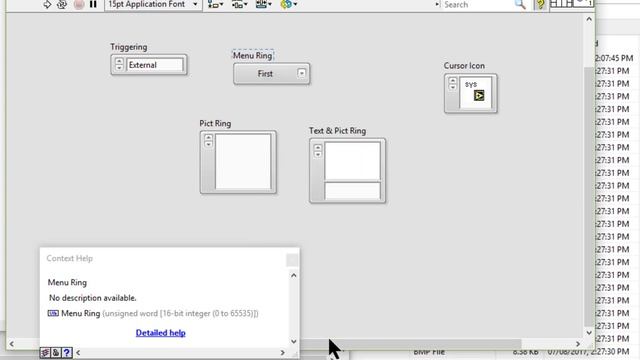Select 2:07:45 PM row in background window
The width and height of the screenshot is (640, 360).
[614, 58]
